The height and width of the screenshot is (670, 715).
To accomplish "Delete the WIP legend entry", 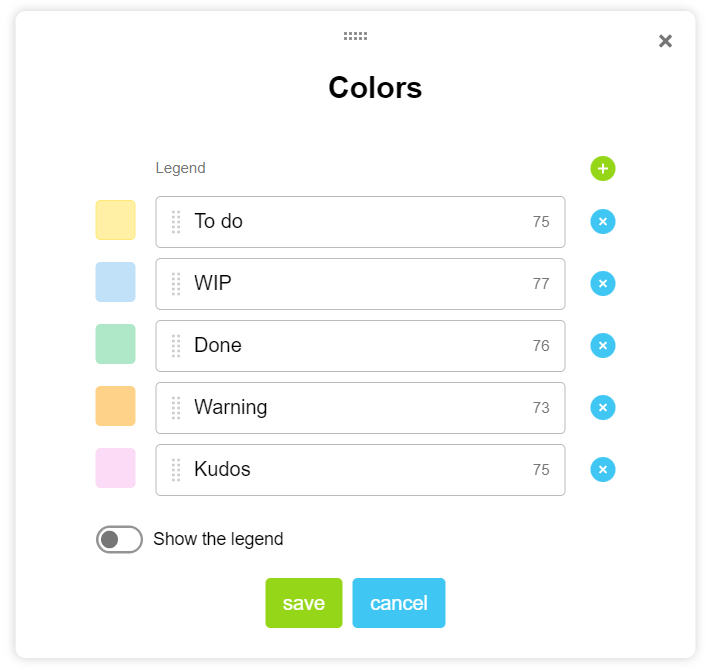I will 602,284.
